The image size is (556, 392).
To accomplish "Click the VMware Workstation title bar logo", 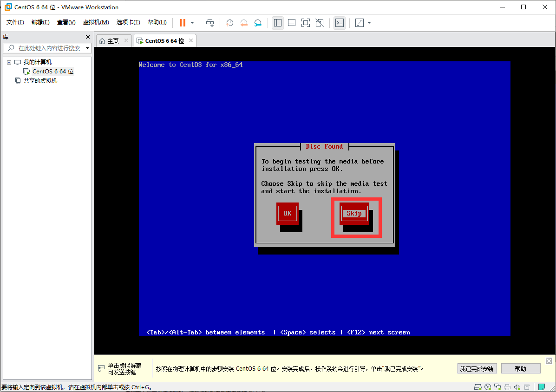I will coord(8,7).
